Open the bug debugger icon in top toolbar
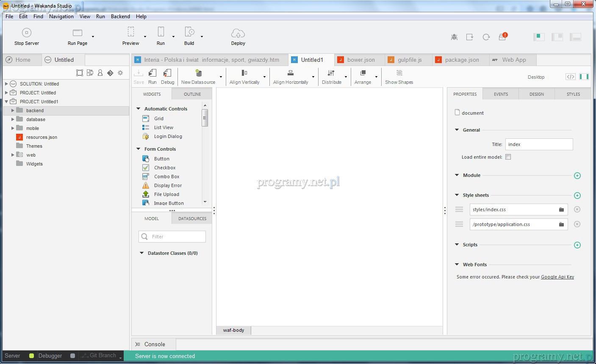The height and width of the screenshot is (364, 596). [454, 37]
